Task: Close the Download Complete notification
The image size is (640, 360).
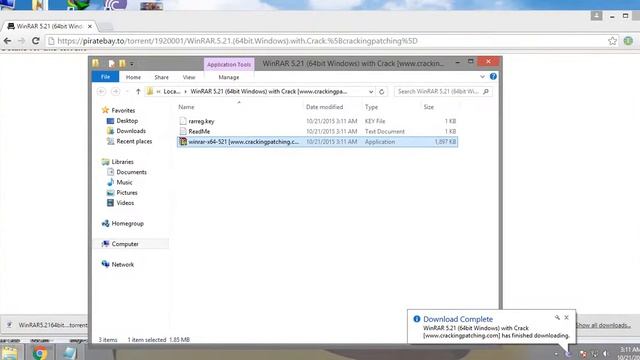Action: click(567, 317)
